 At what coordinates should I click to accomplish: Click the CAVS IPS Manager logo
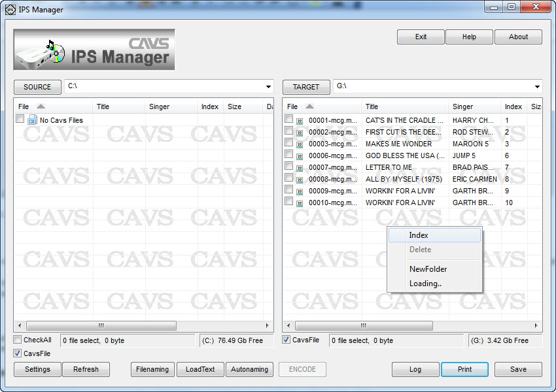(x=94, y=50)
